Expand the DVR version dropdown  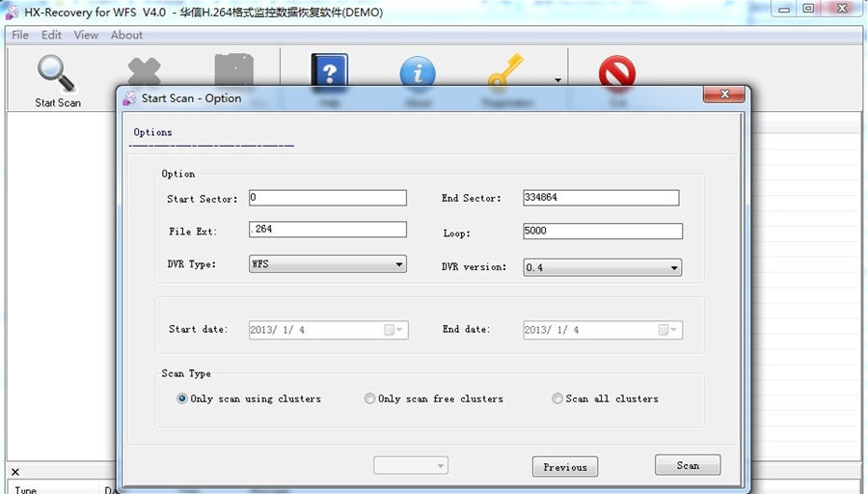point(602,267)
